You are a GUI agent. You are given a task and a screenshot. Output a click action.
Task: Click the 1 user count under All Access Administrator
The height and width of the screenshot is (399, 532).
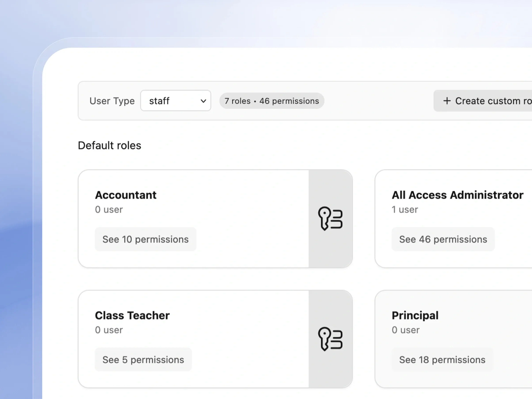coord(405,209)
